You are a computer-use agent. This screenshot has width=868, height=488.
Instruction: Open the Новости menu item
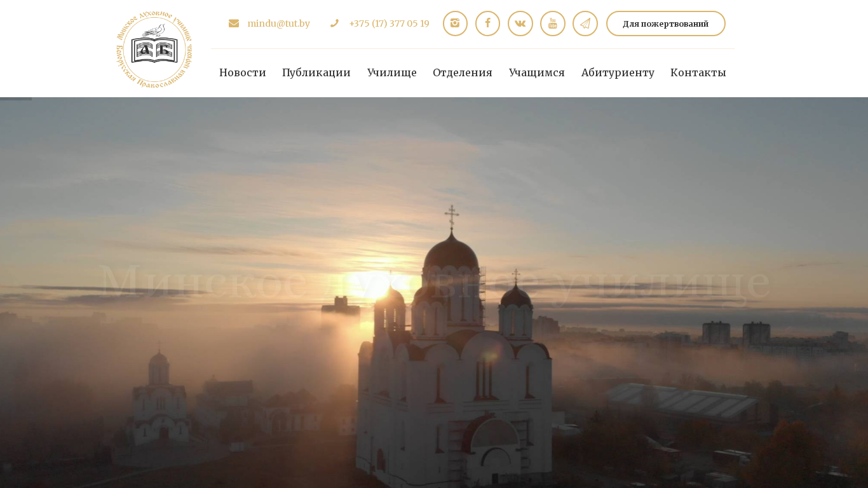click(x=243, y=72)
